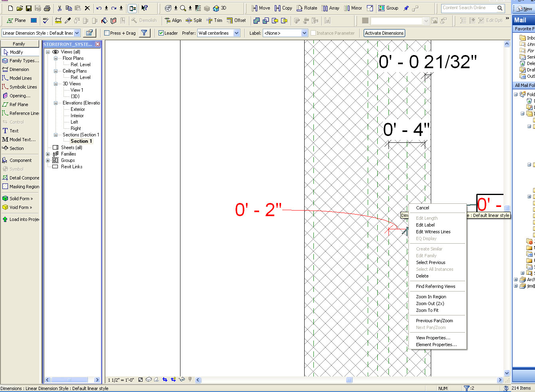535x392 pixels.
Task: Select the Mirror tool
Action: [353, 8]
